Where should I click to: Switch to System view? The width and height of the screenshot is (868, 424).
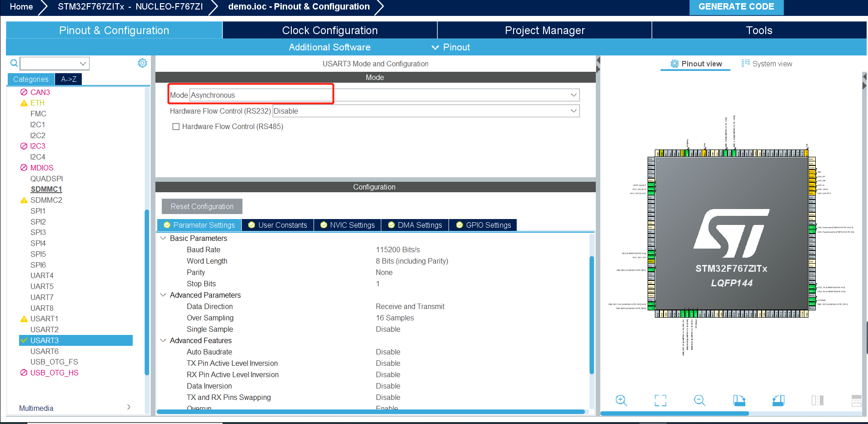coord(767,64)
